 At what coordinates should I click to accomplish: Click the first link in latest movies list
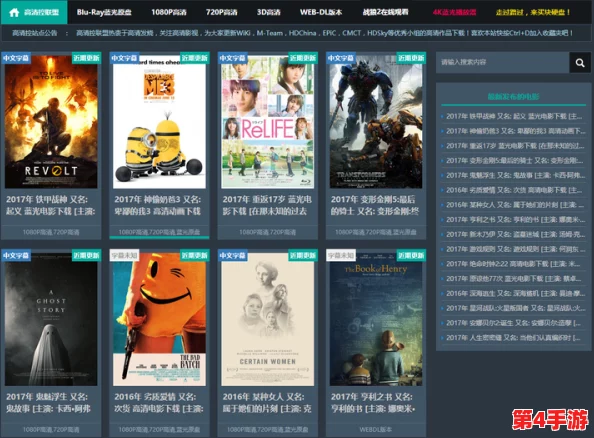click(x=514, y=116)
